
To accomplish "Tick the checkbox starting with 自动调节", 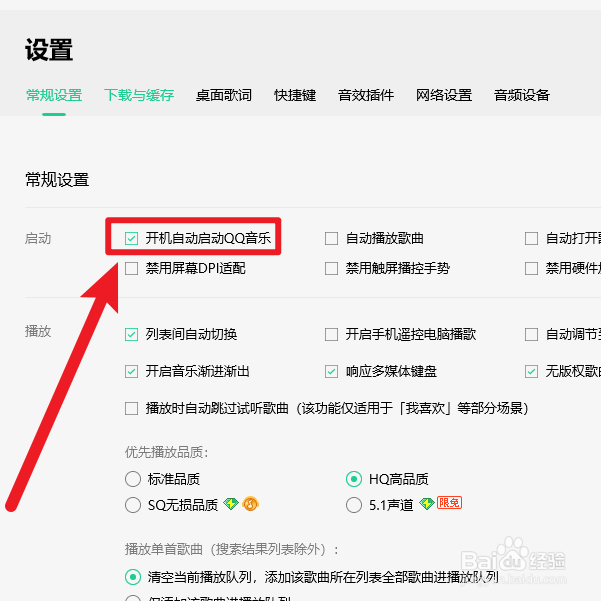I will [x=531, y=334].
